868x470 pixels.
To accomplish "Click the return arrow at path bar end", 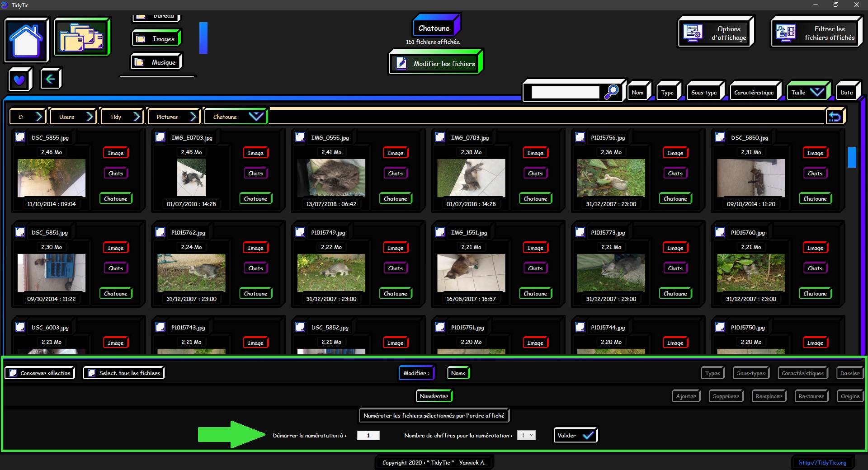I will click(x=835, y=117).
